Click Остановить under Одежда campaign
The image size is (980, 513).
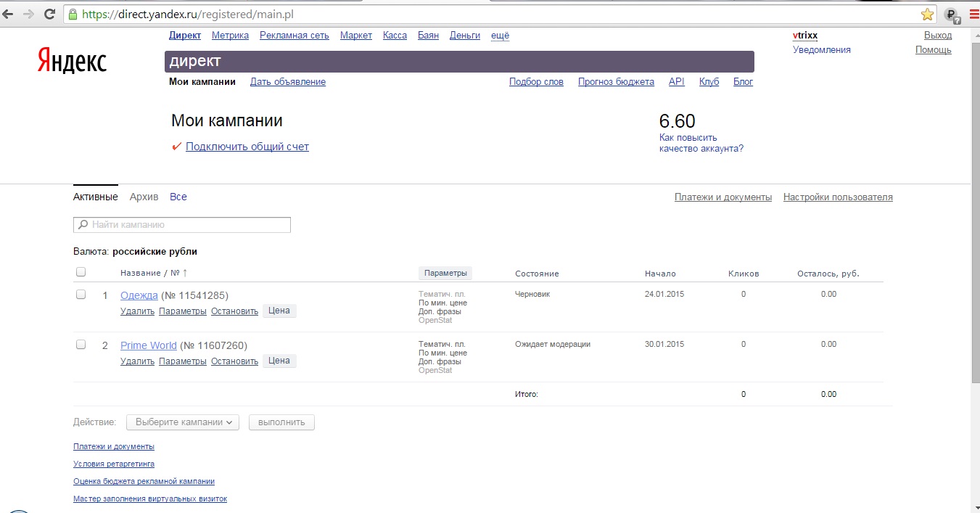click(234, 311)
